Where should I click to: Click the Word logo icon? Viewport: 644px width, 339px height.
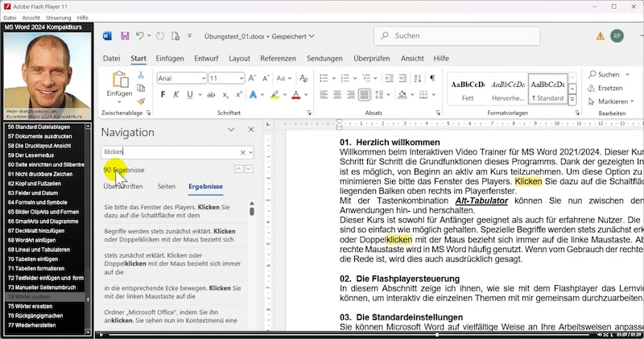tap(107, 36)
